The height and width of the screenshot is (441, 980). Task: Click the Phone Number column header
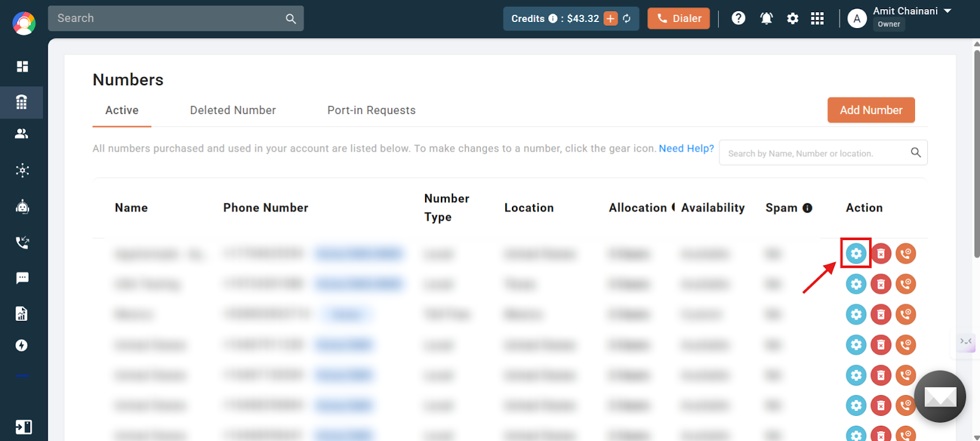coord(265,208)
